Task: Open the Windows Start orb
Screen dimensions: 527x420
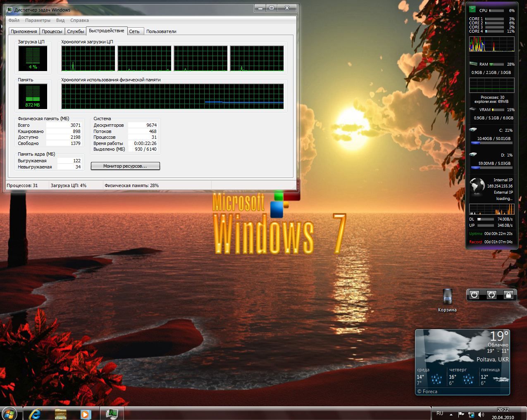Action: pyautogui.click(x=10, y=413)
